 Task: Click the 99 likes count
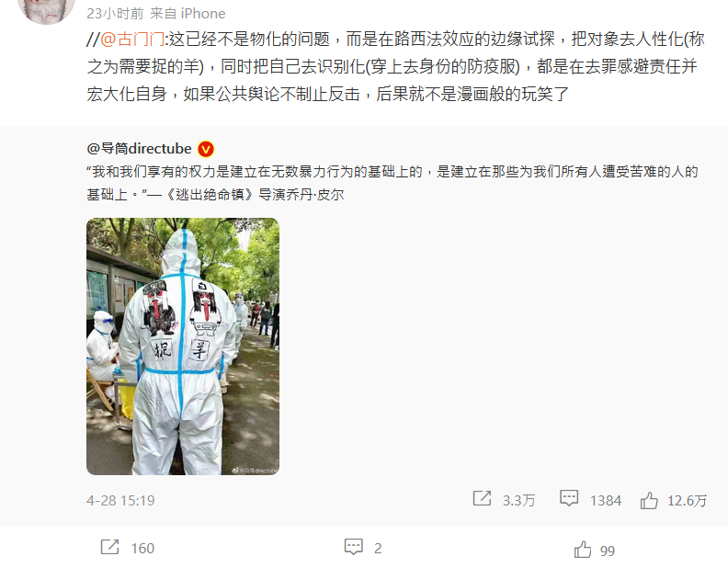click(608, 551)
